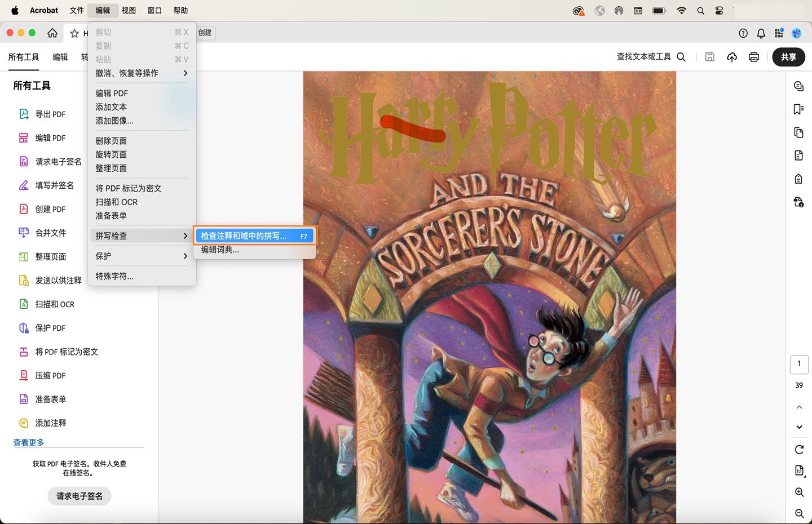
Task: Click the page number input box
Action: [x=799, y=364]
